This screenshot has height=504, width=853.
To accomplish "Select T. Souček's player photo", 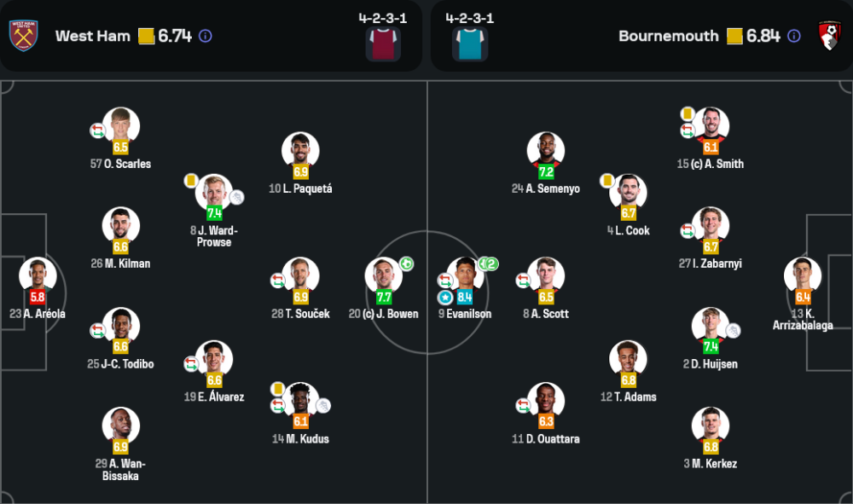I will [x=300, y=275].
